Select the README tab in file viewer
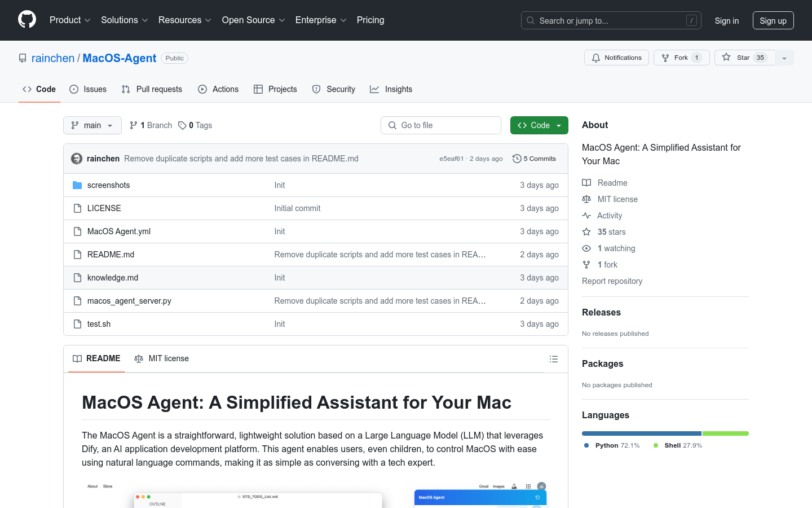Viewport: 812px width, 508px height. pyautogui.click(x=96, y=358)
